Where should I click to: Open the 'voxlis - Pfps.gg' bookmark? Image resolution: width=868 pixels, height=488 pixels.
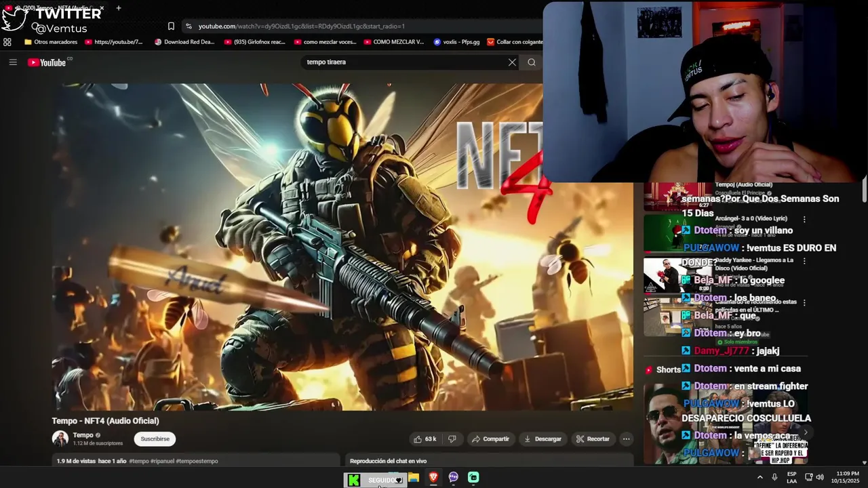[456, 42]
